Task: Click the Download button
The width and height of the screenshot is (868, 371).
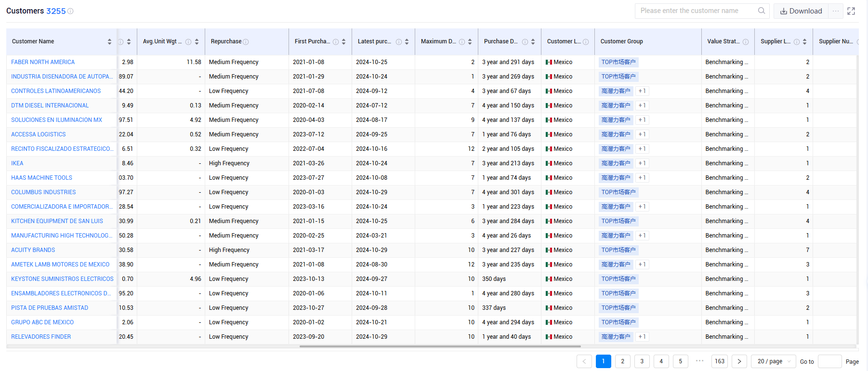Action: click(x=801, y=11)
